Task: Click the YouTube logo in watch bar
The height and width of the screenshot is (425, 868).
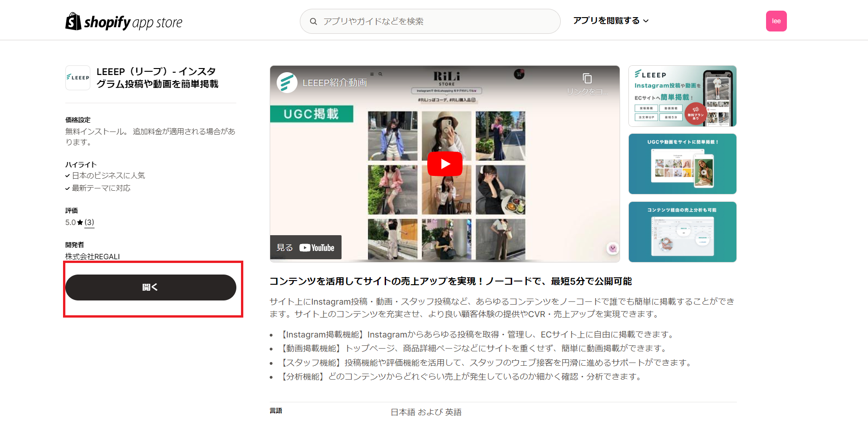Action: point(317,248)
